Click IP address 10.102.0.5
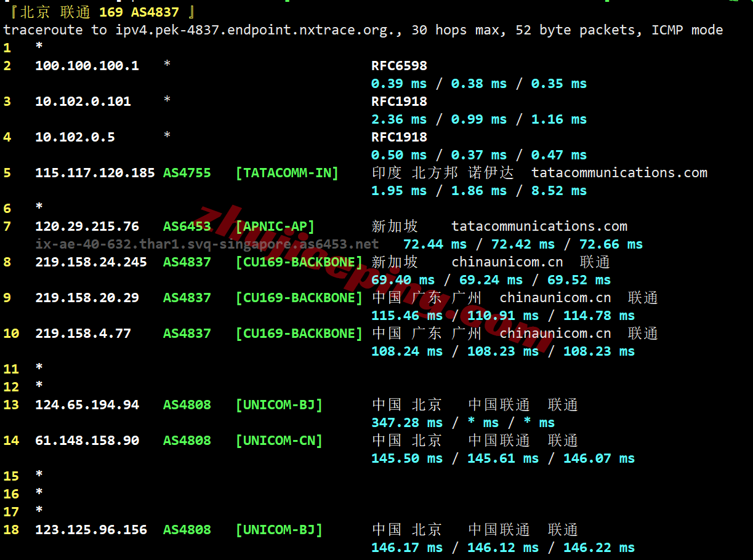753x560 pixels. coord(75,137)
